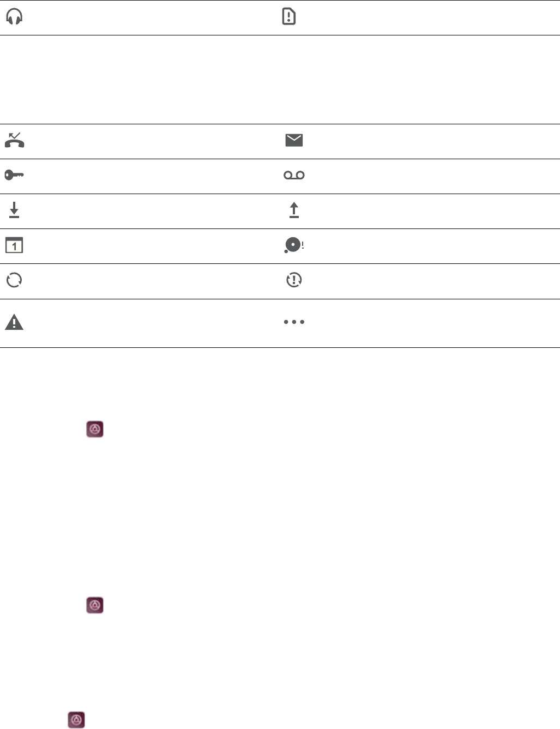The height and width of the screenshot is (729, 560).
Task: Click the missed call phone icon
Action: click(14, 140)
